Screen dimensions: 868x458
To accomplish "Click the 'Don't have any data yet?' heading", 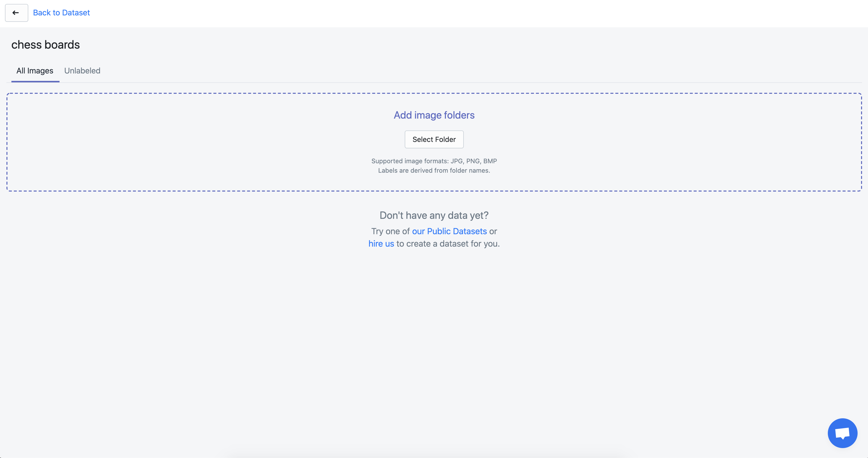I will [x=434, y=215].
